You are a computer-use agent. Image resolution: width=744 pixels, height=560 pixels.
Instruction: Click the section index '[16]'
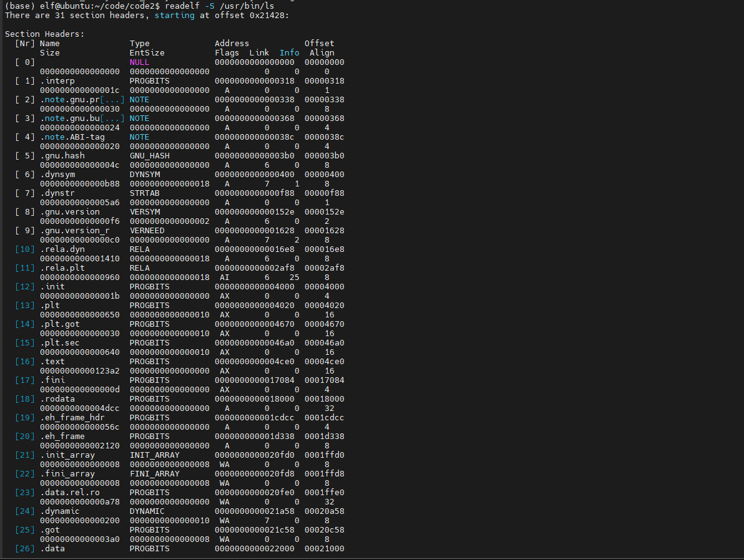pos(25,361)
